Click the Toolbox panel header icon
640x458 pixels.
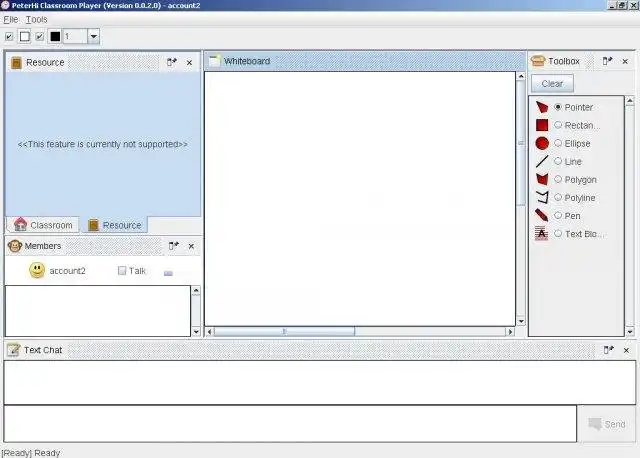point(538,61)
